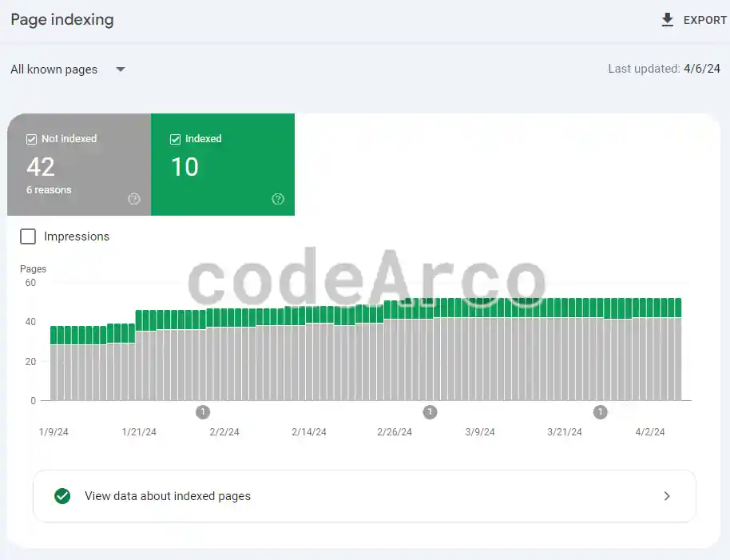
Task: Click the EXPORT button label
Action: (705, 21)
